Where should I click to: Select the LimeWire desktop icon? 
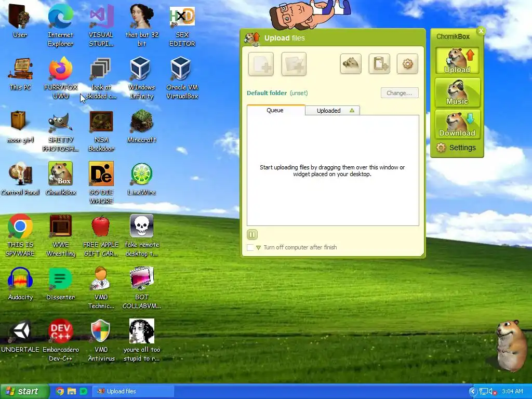[142, 179]
